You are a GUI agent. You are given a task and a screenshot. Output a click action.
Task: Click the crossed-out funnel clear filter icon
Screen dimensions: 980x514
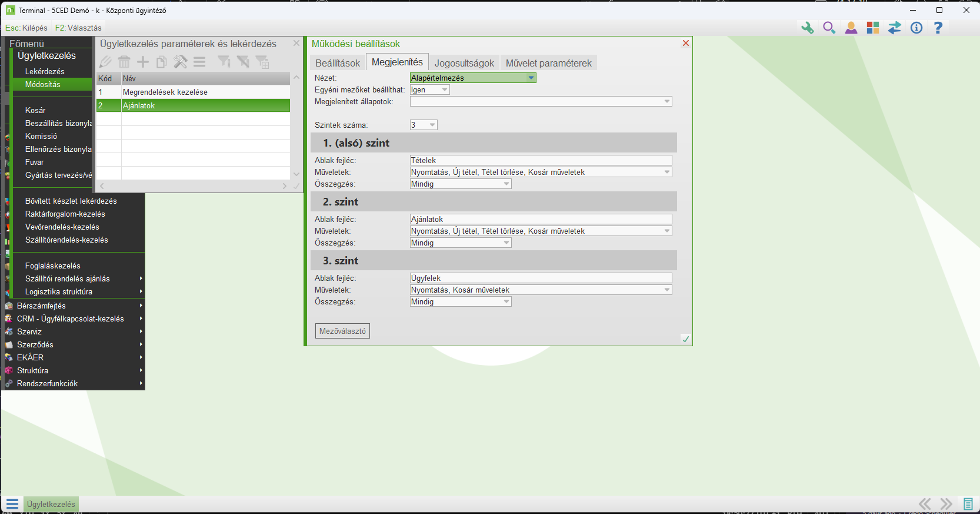[x=243, y=62]
